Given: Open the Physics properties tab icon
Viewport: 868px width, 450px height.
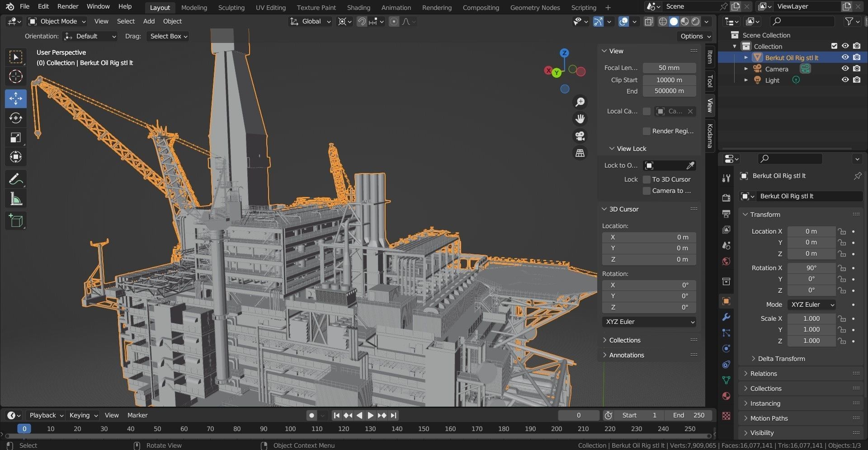Looking at the screenshot, I should point(726,349).
